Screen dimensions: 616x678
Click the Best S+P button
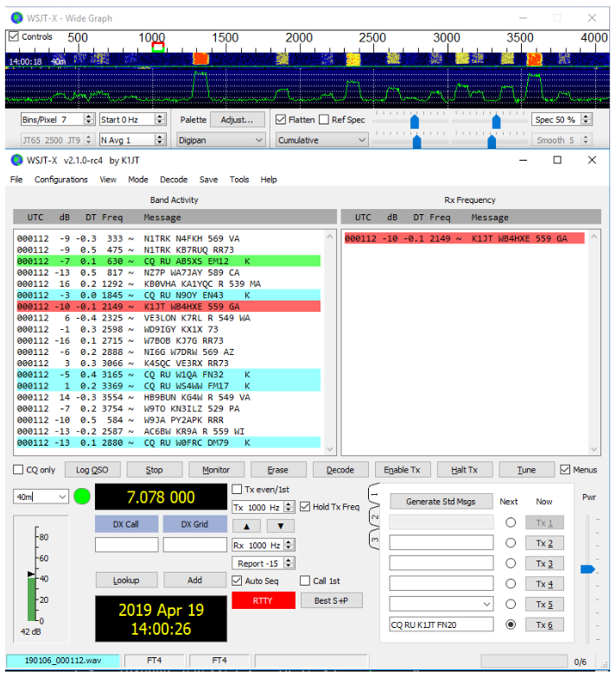tap(332, 600)
